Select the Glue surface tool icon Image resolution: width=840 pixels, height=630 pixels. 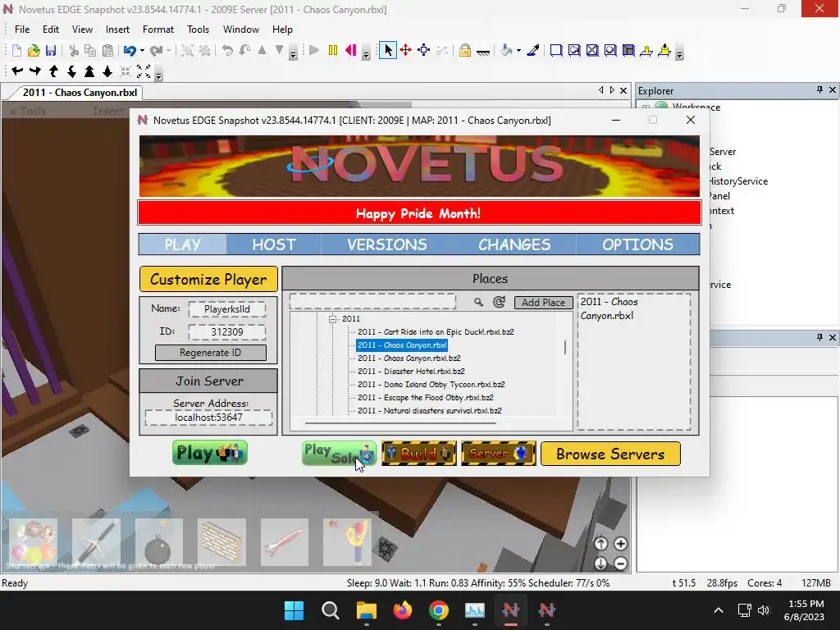pos(574,50)
